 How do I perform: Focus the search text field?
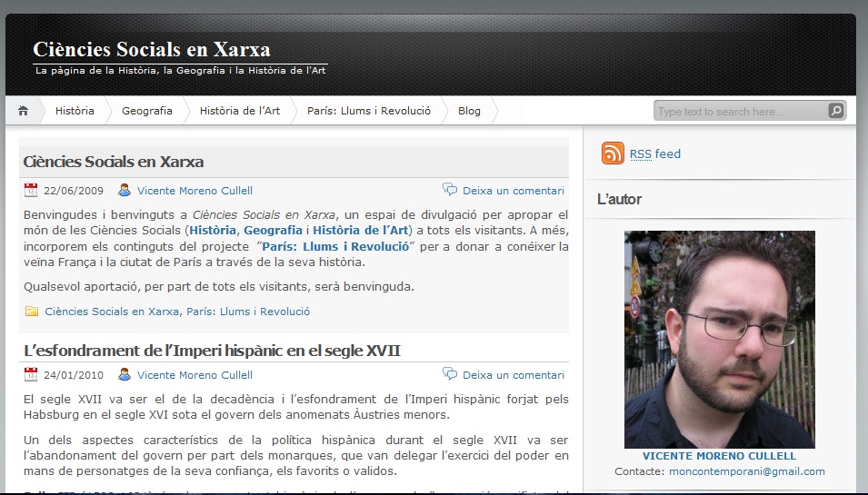[738, 112]
